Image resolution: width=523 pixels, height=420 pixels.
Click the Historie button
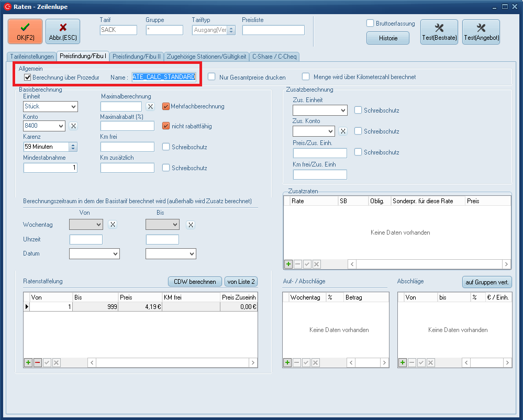pyautogui.click(x=388, y=38)
